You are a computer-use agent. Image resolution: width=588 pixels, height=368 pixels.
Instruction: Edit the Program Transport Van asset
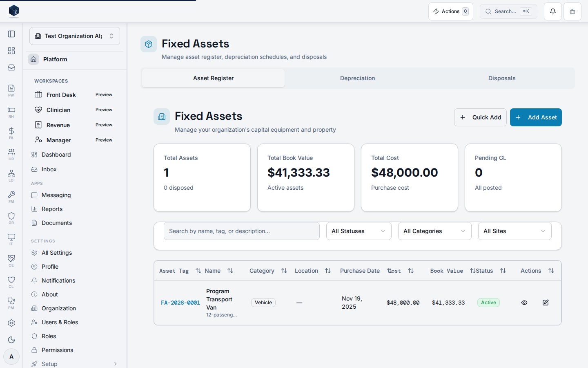pyautogui.click(x=546, y=303)
